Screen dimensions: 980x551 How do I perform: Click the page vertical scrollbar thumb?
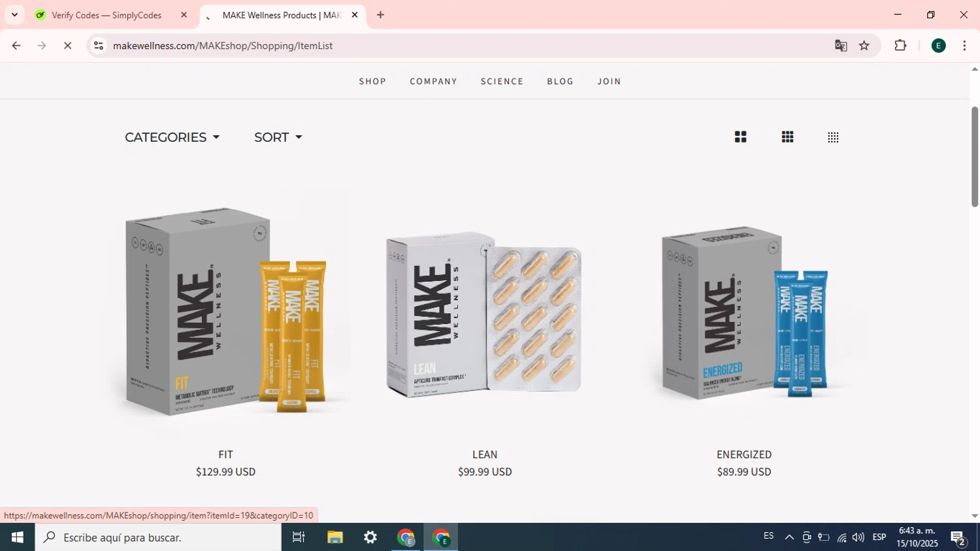(x=975, y=157)
